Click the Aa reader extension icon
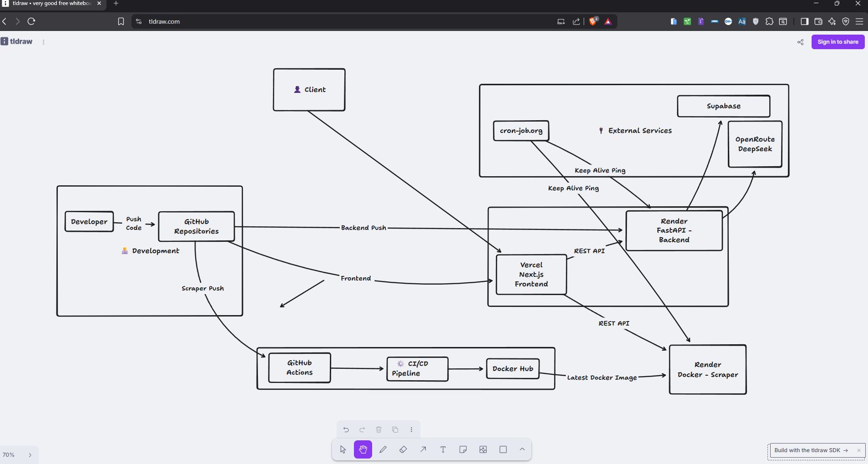Image resolution: width=868 pixels, height=464 pixels. pyautogui.click(x=742, y=21)
